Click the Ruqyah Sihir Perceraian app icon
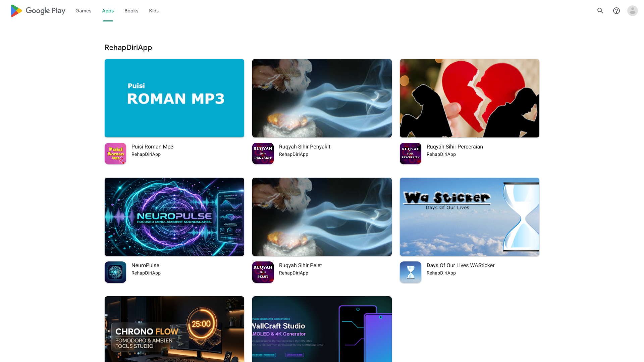Image resolution: width=644 pixels, height=362 pixels. 411,154
